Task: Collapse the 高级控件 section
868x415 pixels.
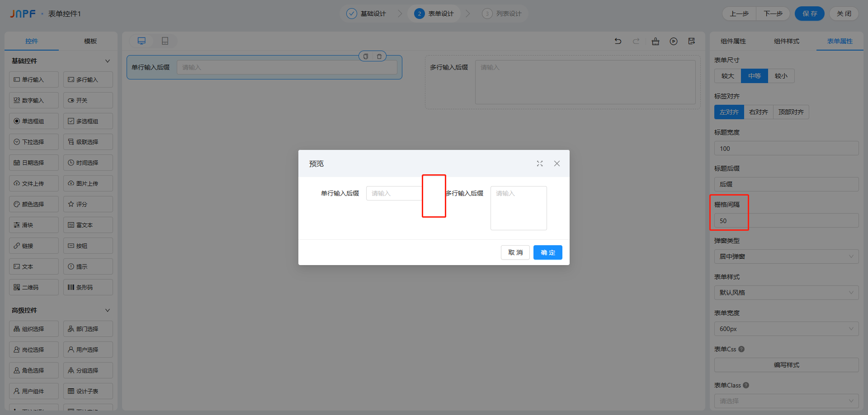Action: tap(108, 310)
